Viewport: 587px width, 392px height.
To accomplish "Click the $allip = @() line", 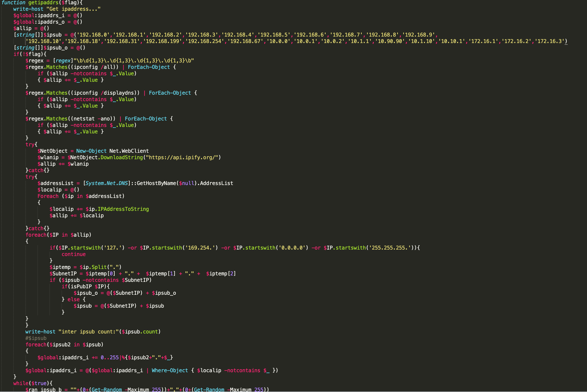I will pos(31,28).
